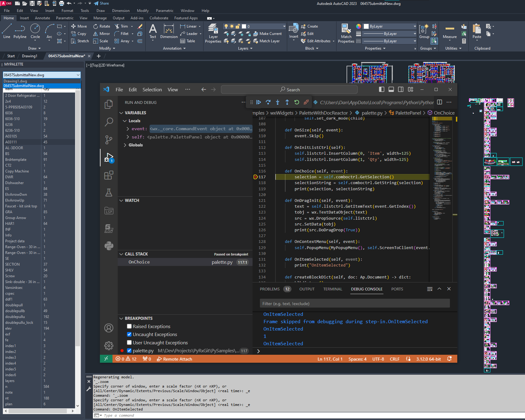Image resolution: width=525 pixels, height=420 pixels.
Task: Select the Circle draw tool
Action: click(35, 31)
